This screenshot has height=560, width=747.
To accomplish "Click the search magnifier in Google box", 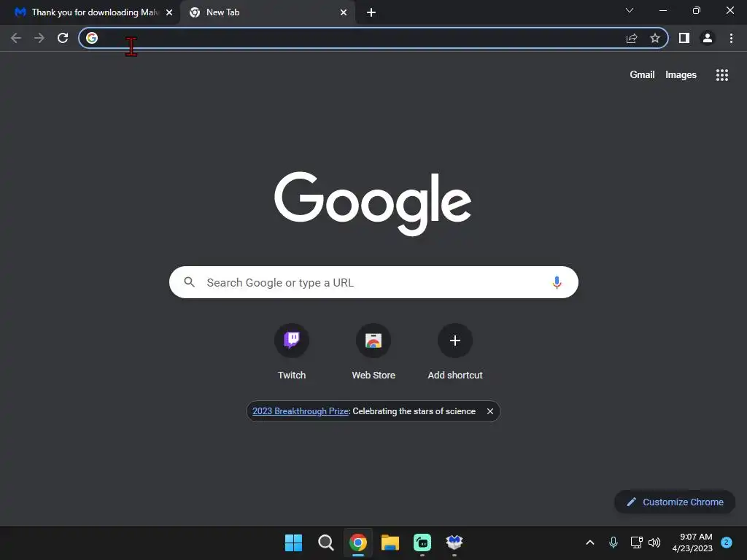I will (x=189, y=282).
